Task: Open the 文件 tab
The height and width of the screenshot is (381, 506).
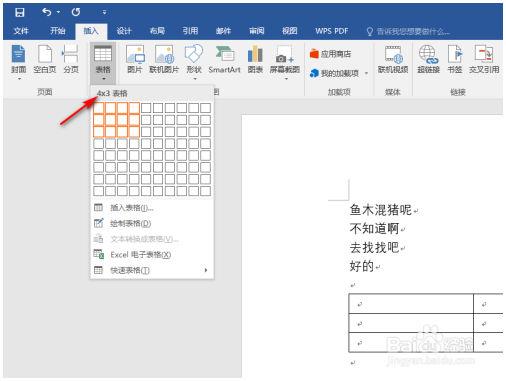Action: point(21,31)
